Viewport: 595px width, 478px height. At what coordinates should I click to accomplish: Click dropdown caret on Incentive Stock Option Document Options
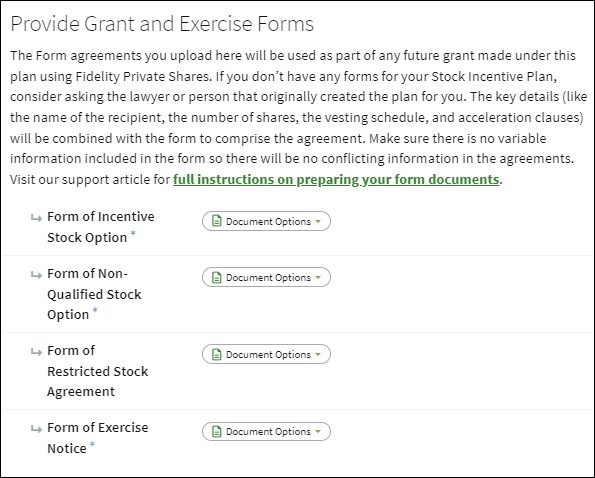318,221
